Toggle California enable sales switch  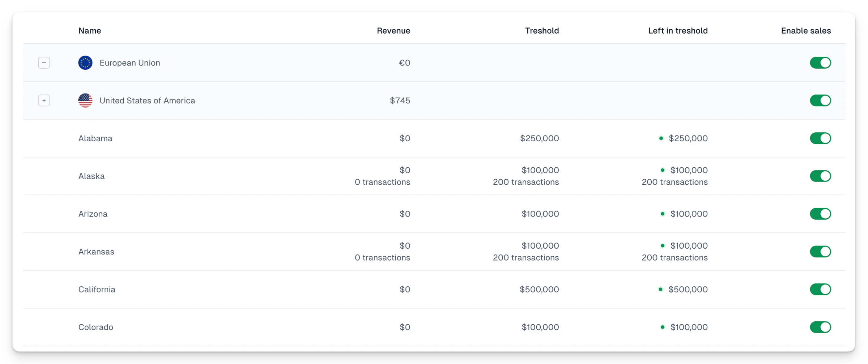point(820,290)
